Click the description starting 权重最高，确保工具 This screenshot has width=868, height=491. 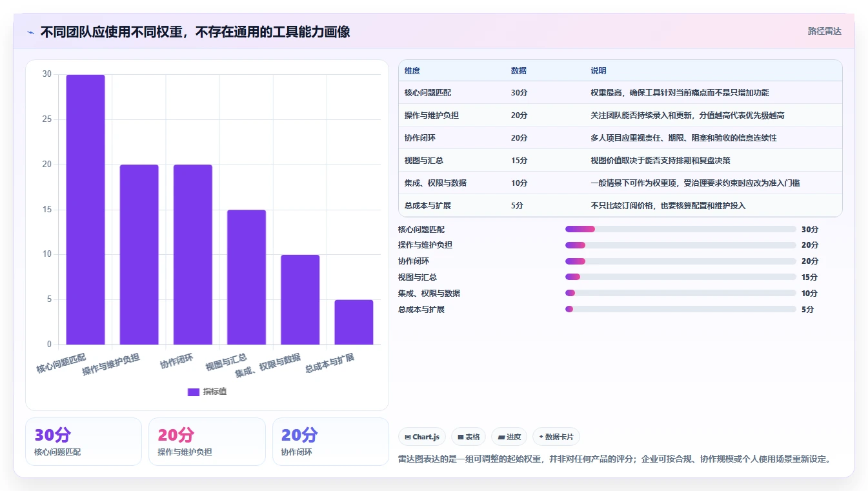[680, 93]
